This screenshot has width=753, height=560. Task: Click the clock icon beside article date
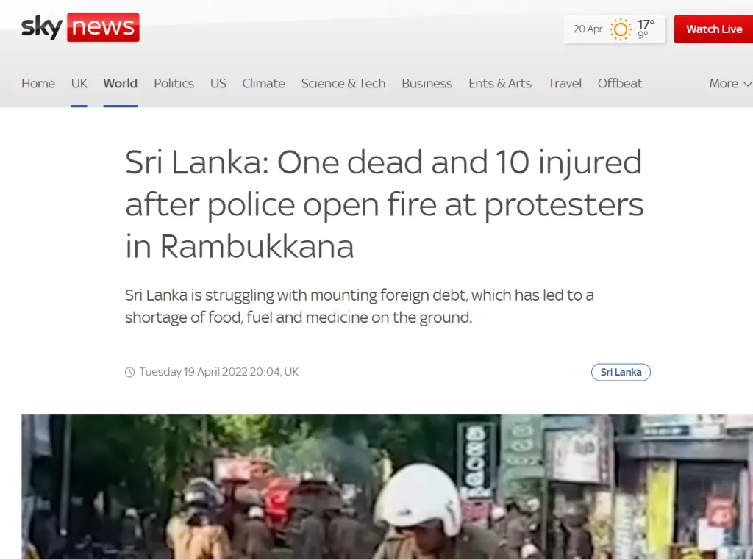coord(129,372)
